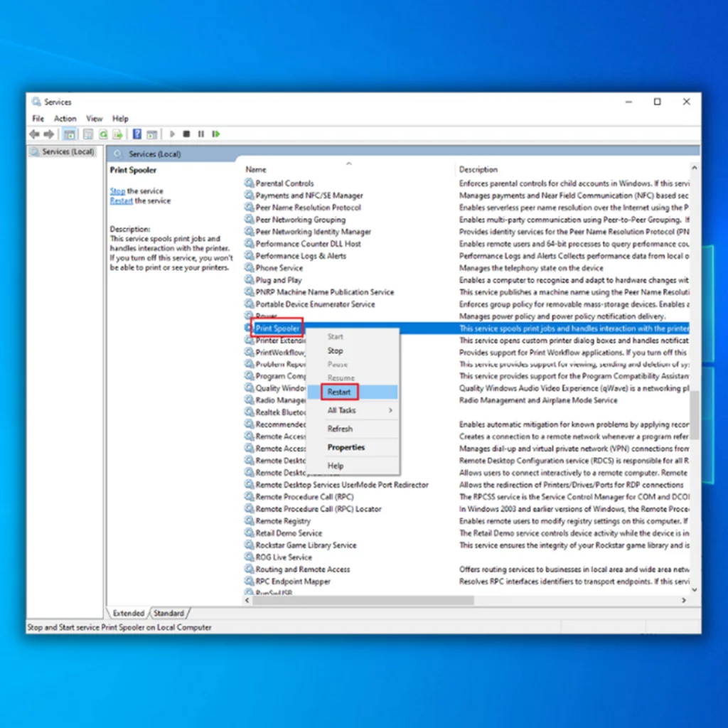This screenshot has width=728, height=728.
Task: Open the Action menu
Action: [65, 118]
